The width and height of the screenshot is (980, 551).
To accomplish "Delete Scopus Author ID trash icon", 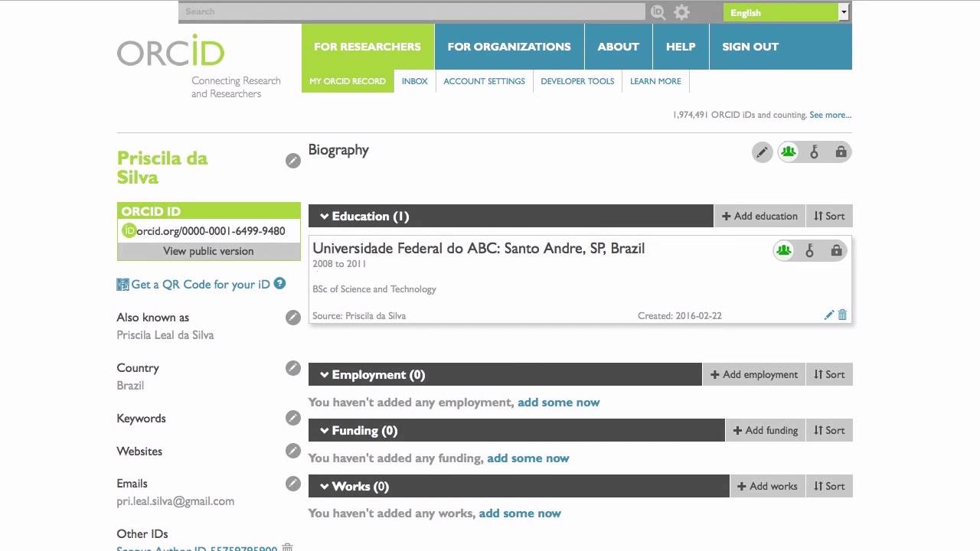I will point(287,547).
